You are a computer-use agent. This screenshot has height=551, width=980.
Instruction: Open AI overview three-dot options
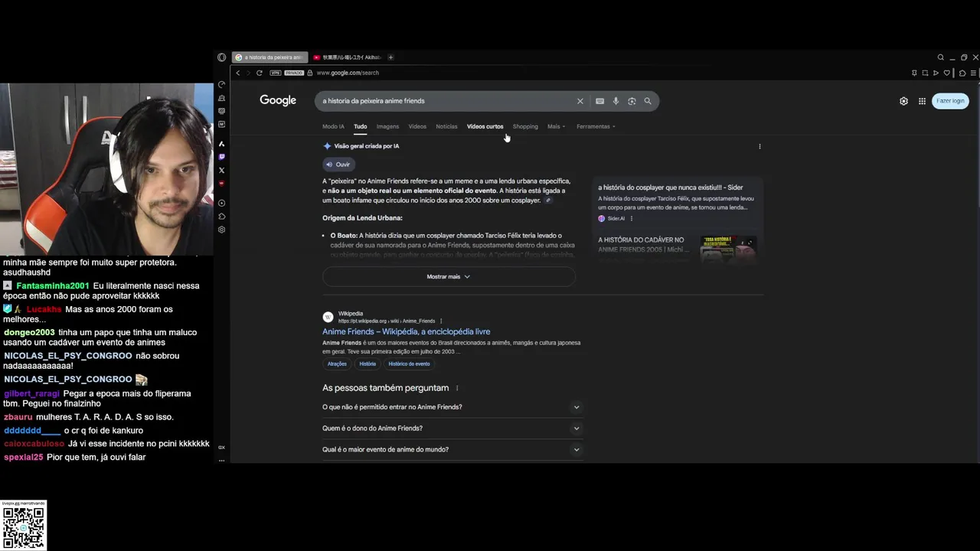click(759, 146)
